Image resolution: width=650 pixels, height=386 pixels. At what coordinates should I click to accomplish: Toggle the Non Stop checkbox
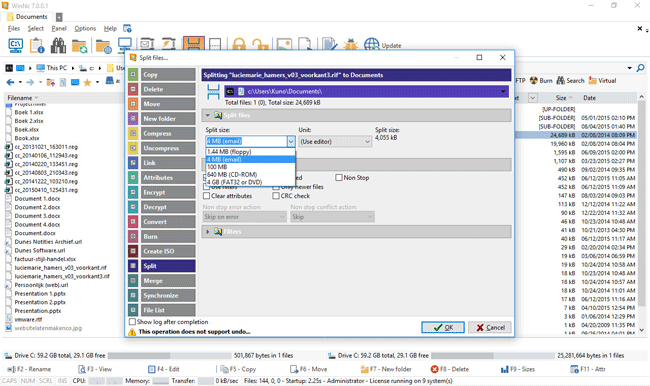click(339, 177)
